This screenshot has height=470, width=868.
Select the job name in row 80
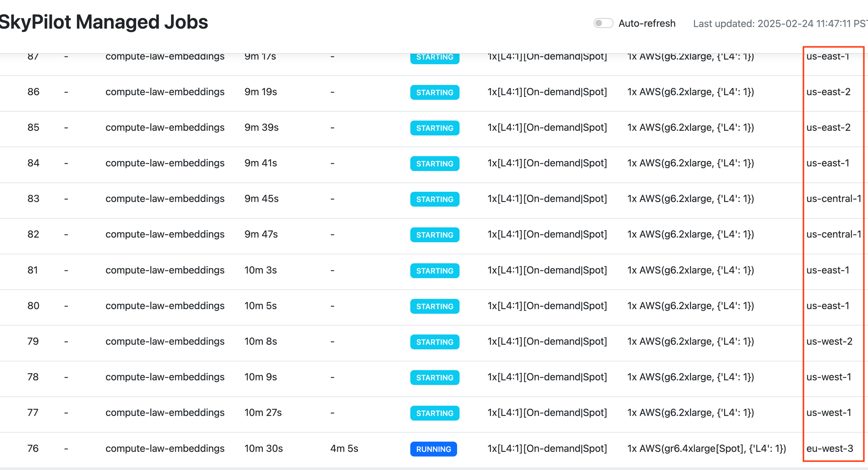165,306
